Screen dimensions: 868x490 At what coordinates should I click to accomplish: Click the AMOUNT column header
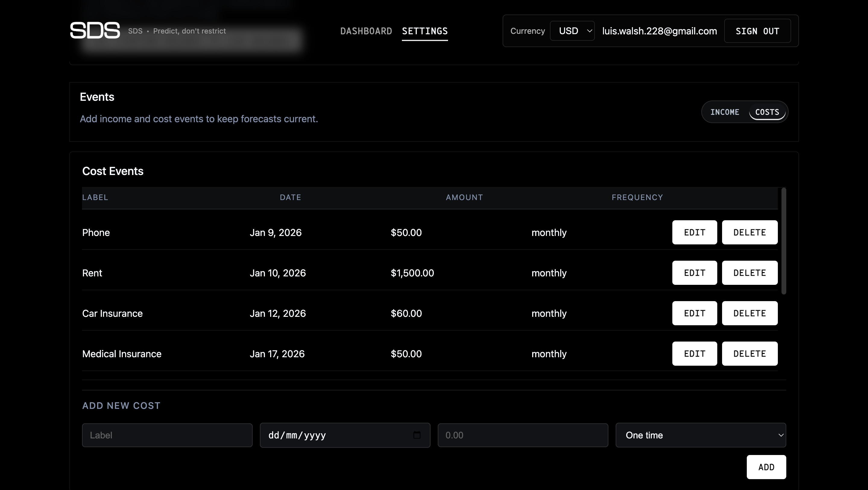click(x=464, y=198)
